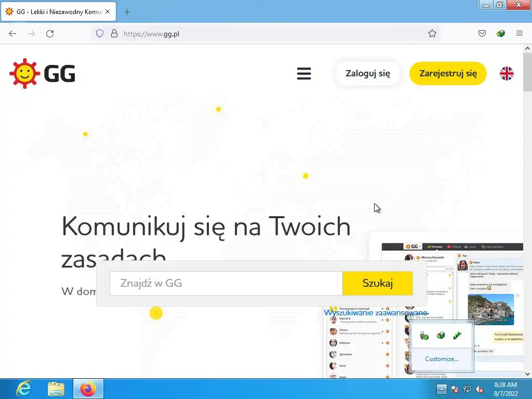Click Customize... in the tray popup
This screenshot has width=532, height=399.
click(x=442, y=359)
